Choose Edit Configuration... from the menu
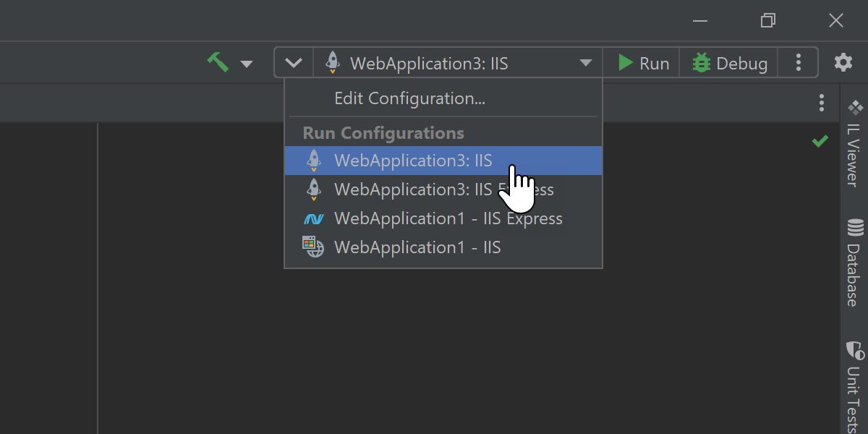 [x=409, y=98]
